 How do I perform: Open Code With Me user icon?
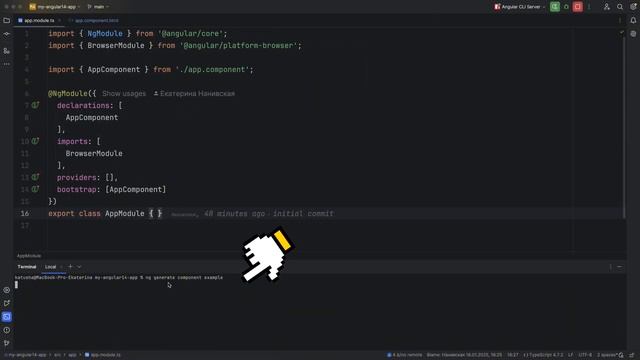pos(607,7)
